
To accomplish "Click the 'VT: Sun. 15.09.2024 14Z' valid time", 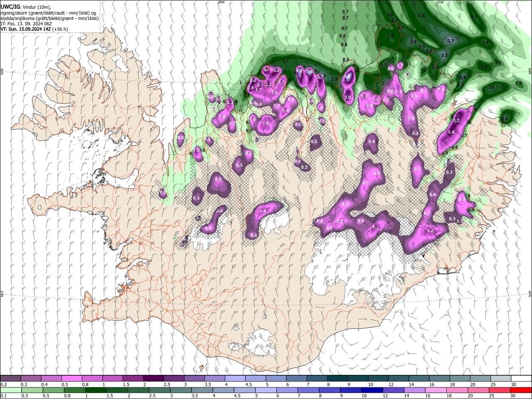I will 25,29.
